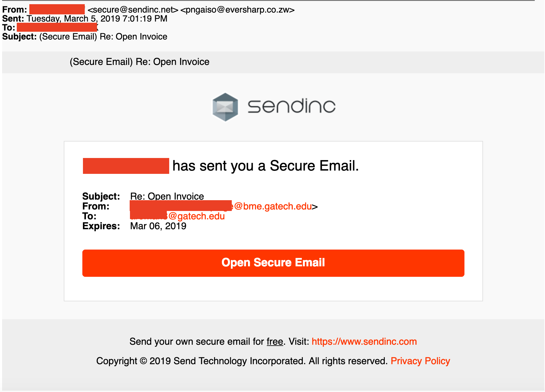Click the Sent date Tuesday, March 5, 2019
Screen dimensions: 545x392
pos(97,19)
